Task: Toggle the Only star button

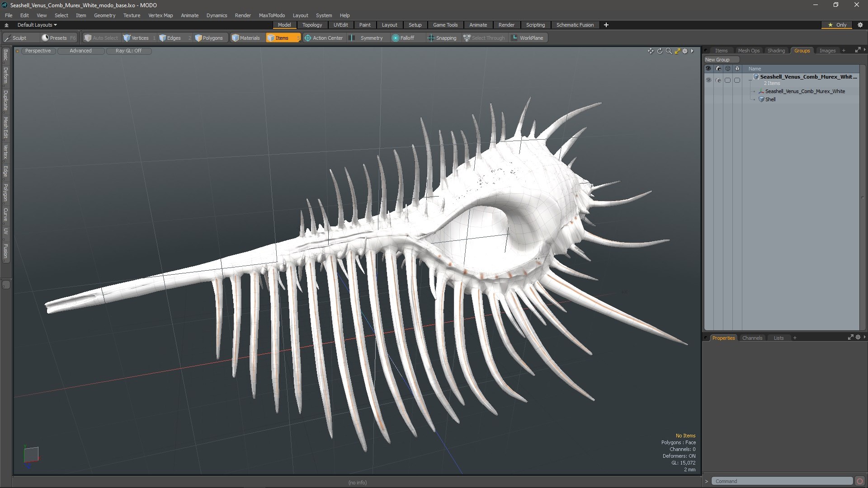Action: click(x=838, y=25)
